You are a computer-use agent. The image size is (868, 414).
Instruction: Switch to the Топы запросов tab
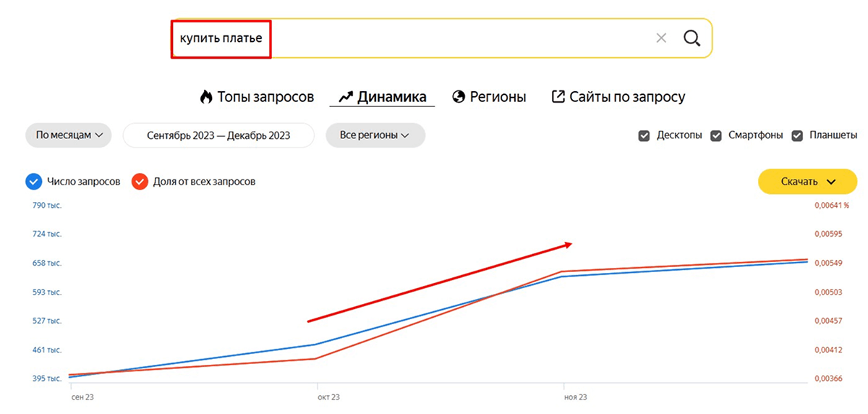[x=265, y=97]
